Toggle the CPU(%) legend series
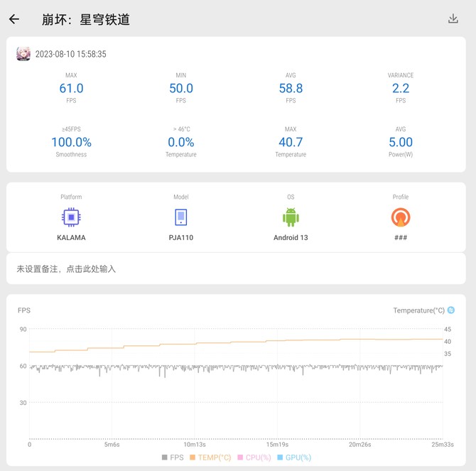 coord(254,458)
